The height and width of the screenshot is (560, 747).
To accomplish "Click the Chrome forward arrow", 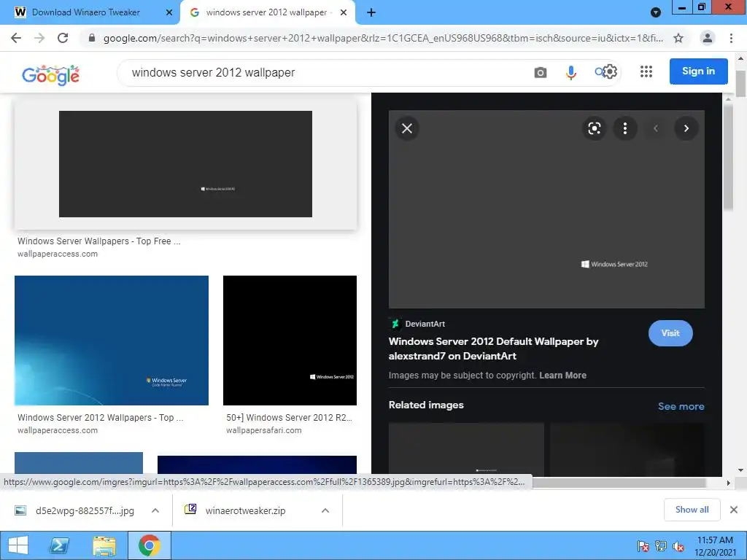I will pyautogui.click(x=39, y=38).
